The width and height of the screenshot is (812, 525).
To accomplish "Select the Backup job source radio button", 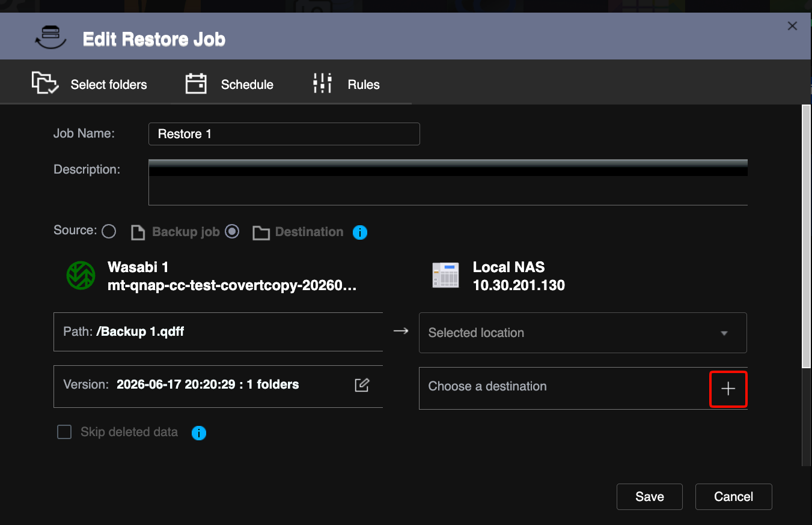I will pos(109,231).
